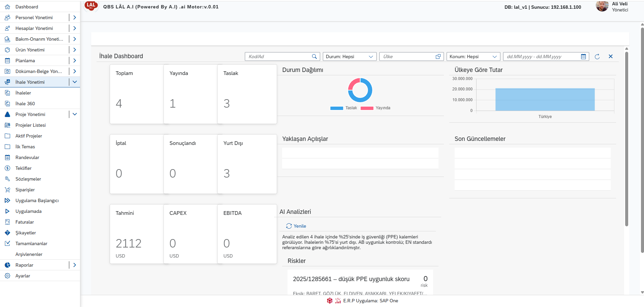Click the Dashboard home icon
This screenshot has height=307, width=644.
click(x=7, y=7)
